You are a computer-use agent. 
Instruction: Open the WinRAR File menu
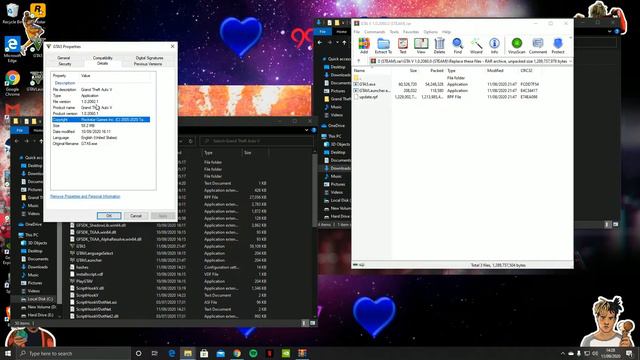357,32
